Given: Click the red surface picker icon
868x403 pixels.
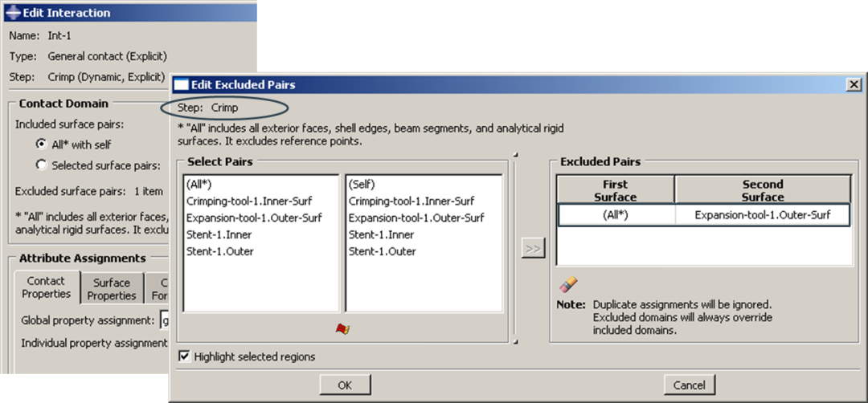Looking at the screenshot, I should (342, 329).
